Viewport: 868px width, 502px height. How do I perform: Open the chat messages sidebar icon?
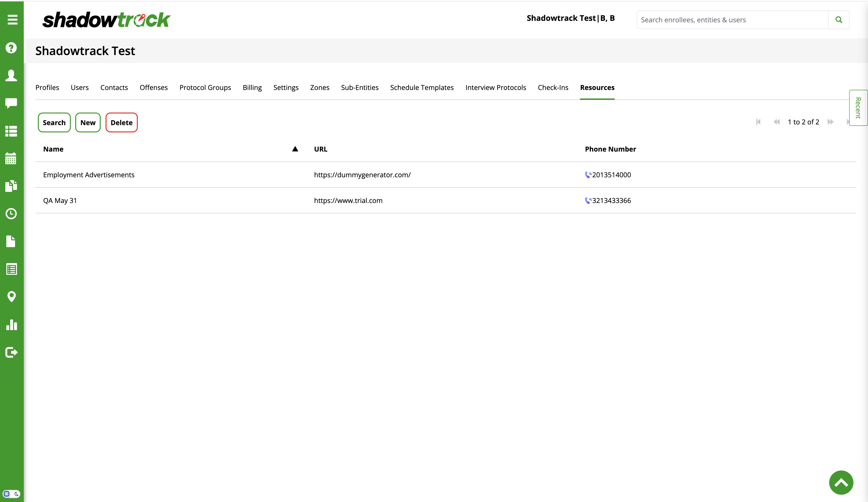[11, 103]
